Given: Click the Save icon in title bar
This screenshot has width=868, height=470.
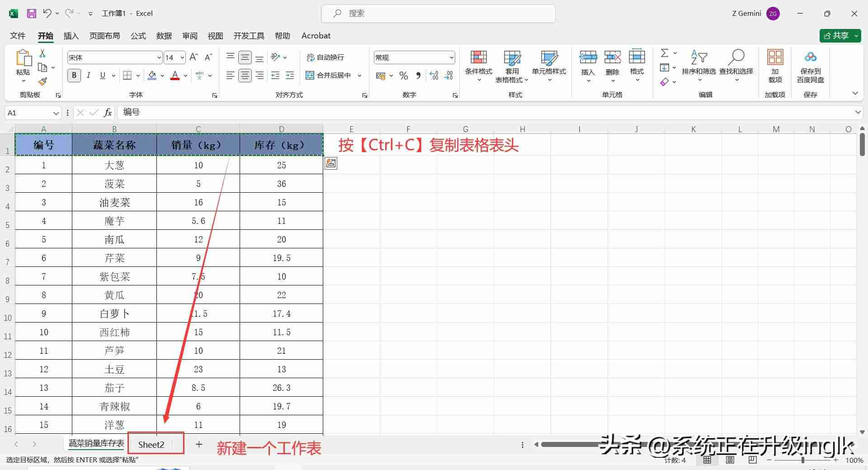Looking at the screenshot, I should [31, 13].
